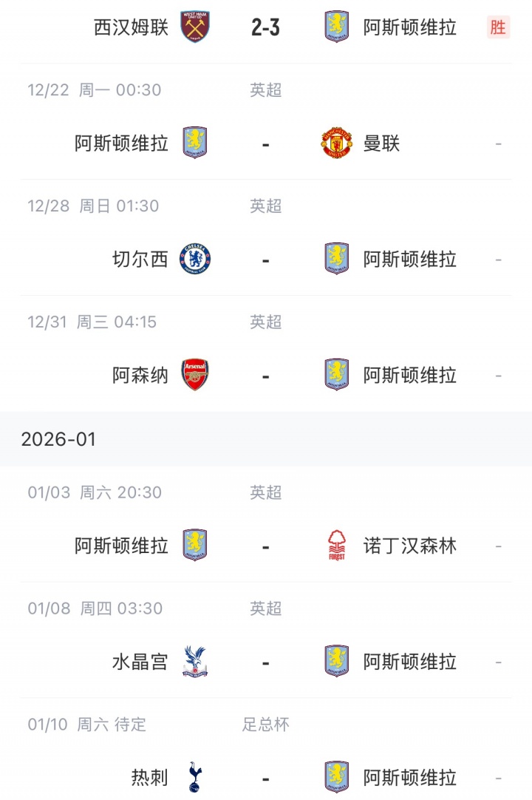This screenshot has width=532, height=800.
Task: Open 足总杯 competition label
Action: point(265,725)
